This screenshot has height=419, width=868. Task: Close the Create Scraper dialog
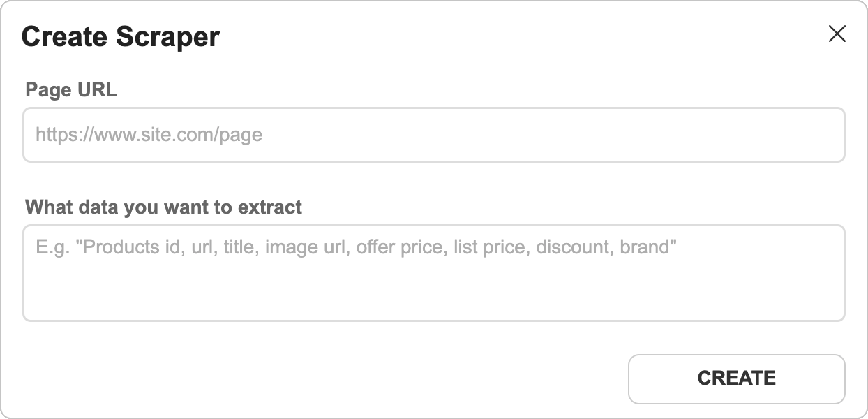837,34
